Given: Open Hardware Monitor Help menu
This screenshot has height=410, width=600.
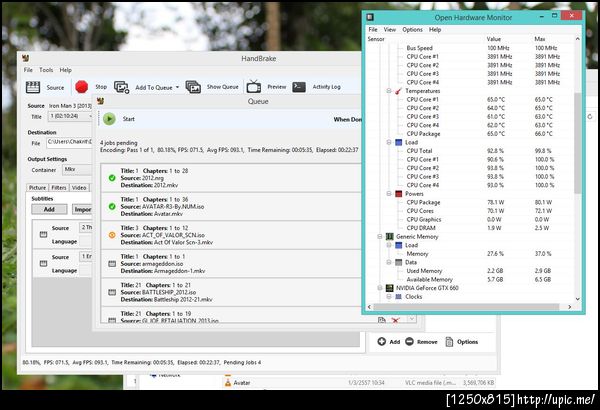Looking at the screenshot, I should pos(435,29).
